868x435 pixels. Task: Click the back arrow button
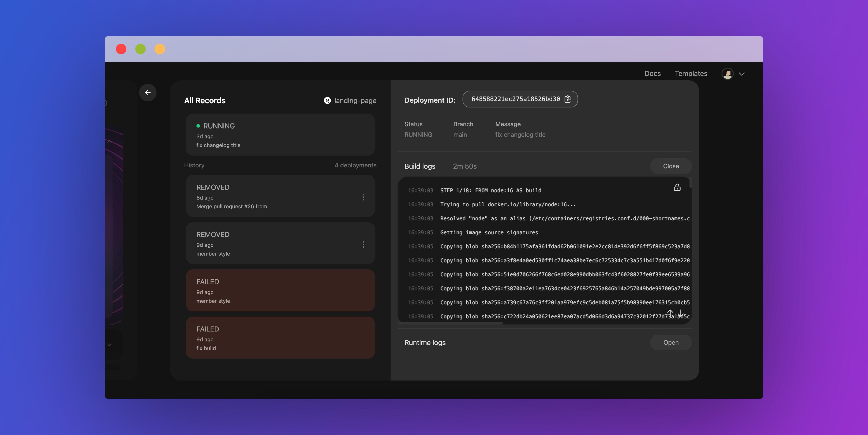148,92
